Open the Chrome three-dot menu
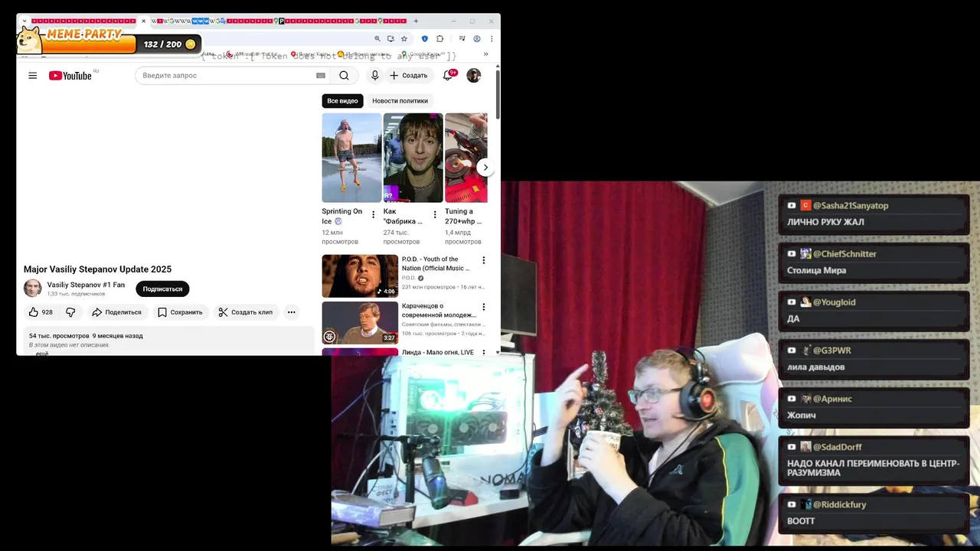 [491, 38]
